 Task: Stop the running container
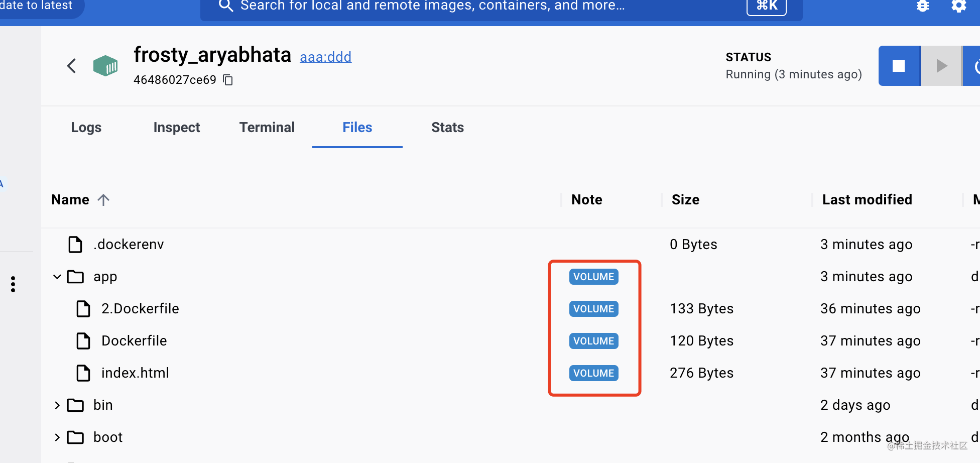coord(899,66)
